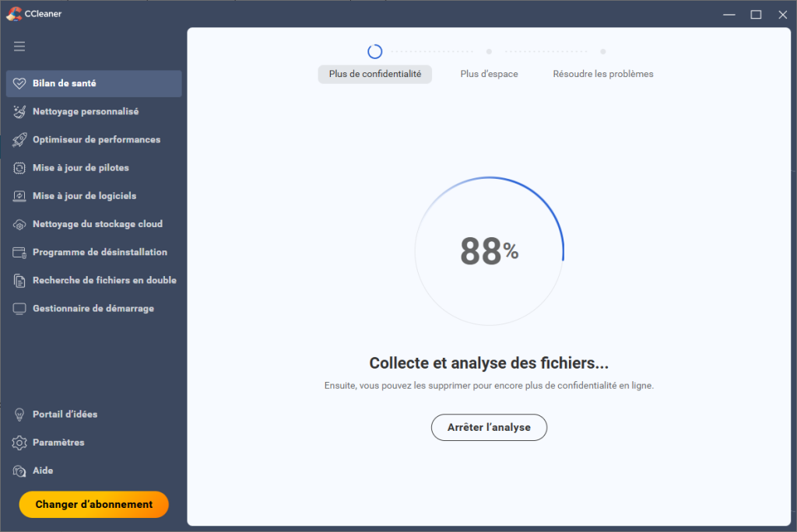Screen dimensions: 797x532
Task: Click the Nettoyage personnalisé brush icon
Action: pyautogui.click(x=19, y=112)
